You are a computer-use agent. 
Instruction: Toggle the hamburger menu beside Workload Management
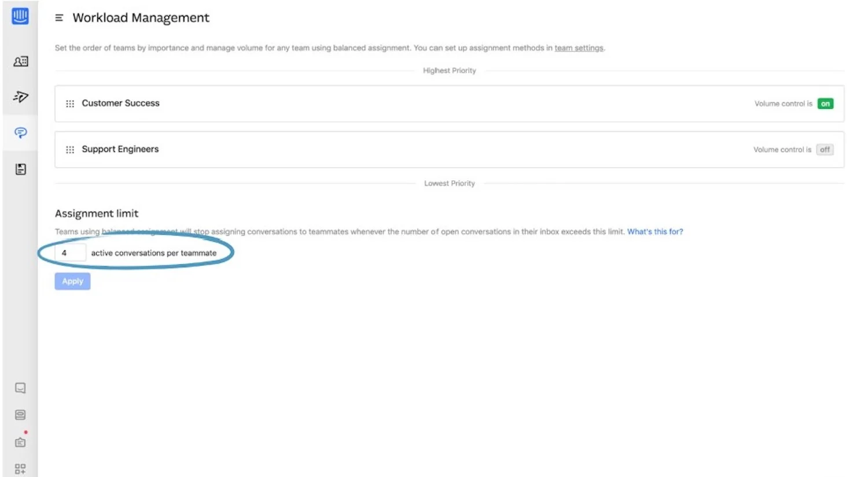pos(59,18)
